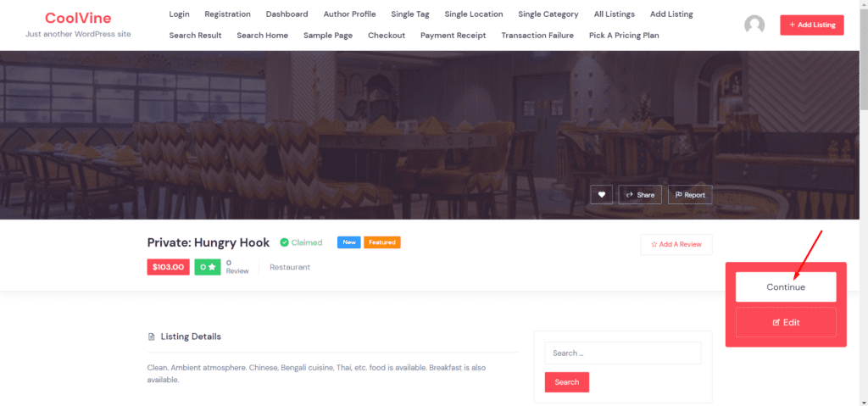The height and width of the screenshot is (406, 868).
Task: Open the Dashboard menu item
Action: 287,14
